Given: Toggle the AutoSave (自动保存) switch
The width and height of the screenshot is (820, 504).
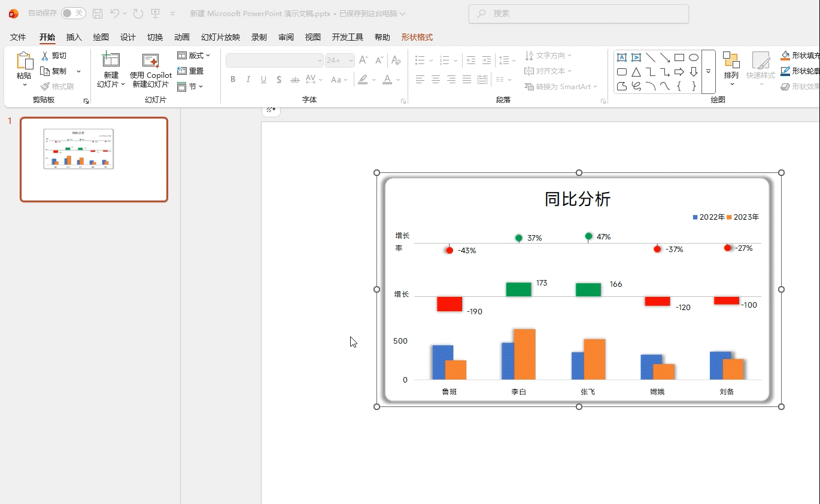Looking at the screenshot, I should (73, 13).
